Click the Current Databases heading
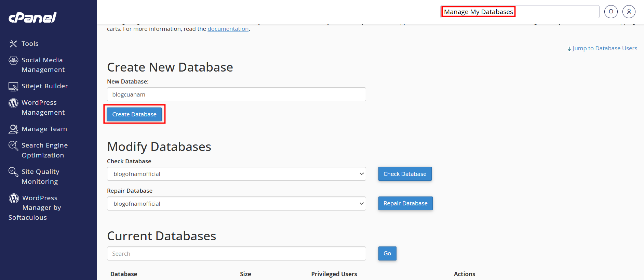Image resolution: width=644 pixels, height=280 pixels. coord(161,236)
